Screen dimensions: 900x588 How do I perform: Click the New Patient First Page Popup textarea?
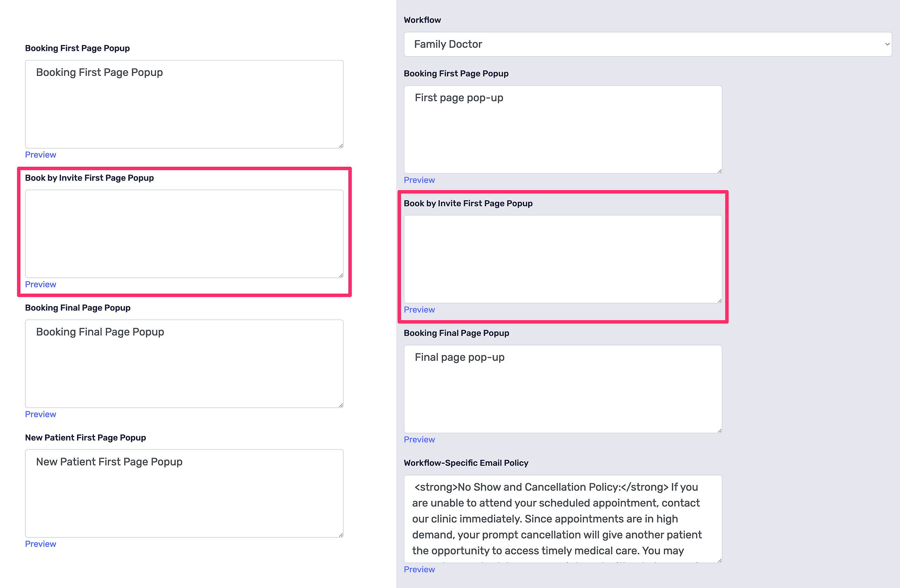[x=184, y=493]
